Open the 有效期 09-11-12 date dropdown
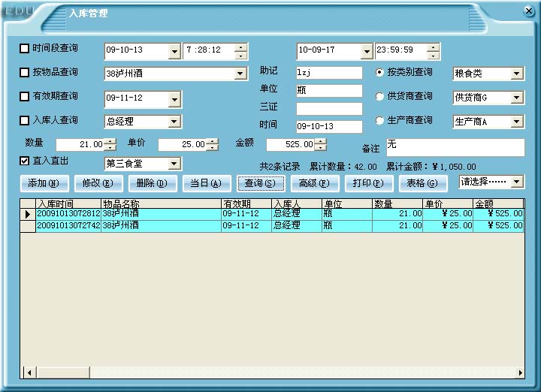541x392 pixels. [174, 100]
